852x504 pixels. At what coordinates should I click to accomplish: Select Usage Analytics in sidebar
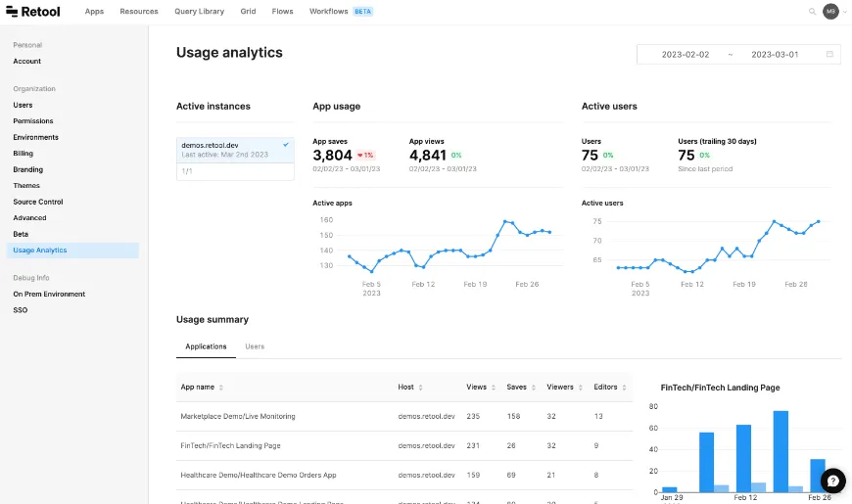coord(72,251)
